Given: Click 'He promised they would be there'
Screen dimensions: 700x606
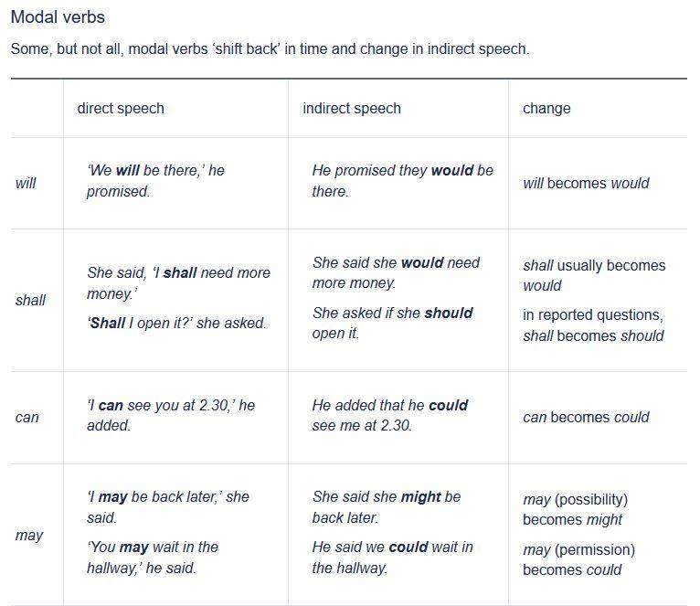Looking at the screenshot, I should click(402, 181).
